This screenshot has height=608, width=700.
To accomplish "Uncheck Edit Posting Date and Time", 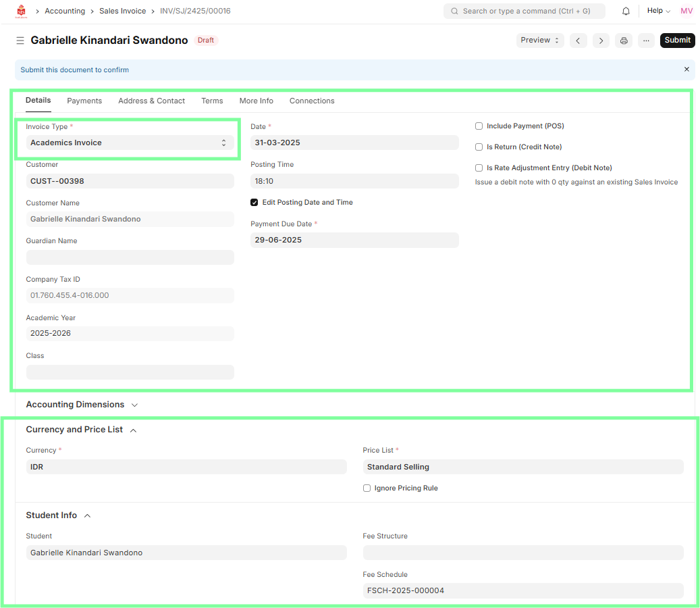I will [254, 203].
